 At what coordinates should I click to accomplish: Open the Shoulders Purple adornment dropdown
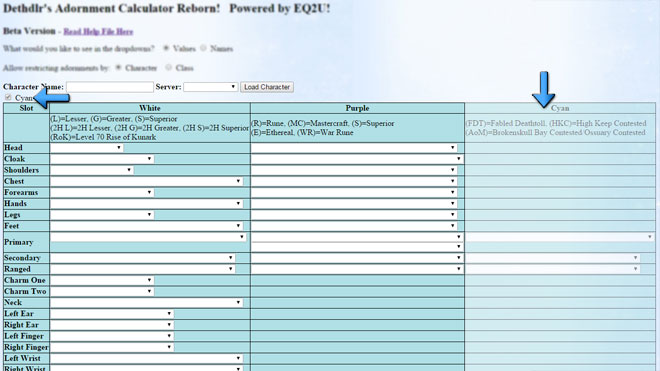pos(354,170)
